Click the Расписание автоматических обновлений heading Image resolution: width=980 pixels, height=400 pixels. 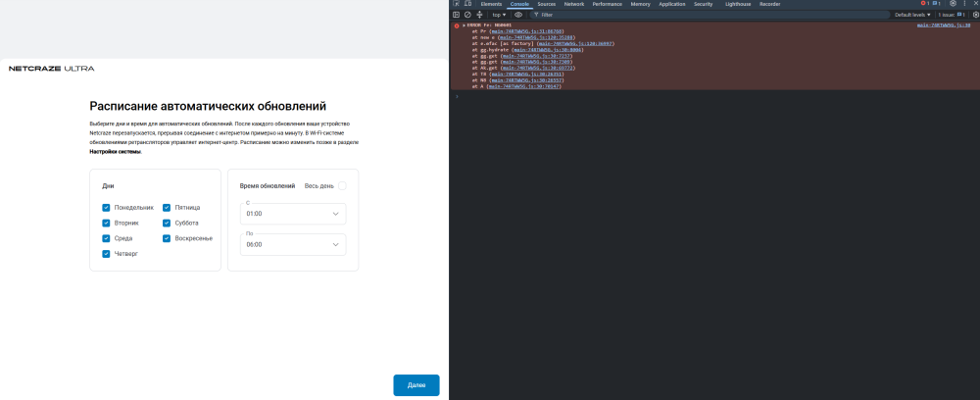[x=208, y=106]
